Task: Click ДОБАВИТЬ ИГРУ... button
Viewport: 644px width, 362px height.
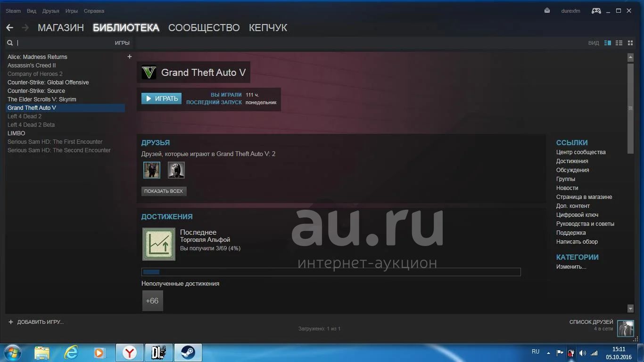Action: tap(41, 322)
